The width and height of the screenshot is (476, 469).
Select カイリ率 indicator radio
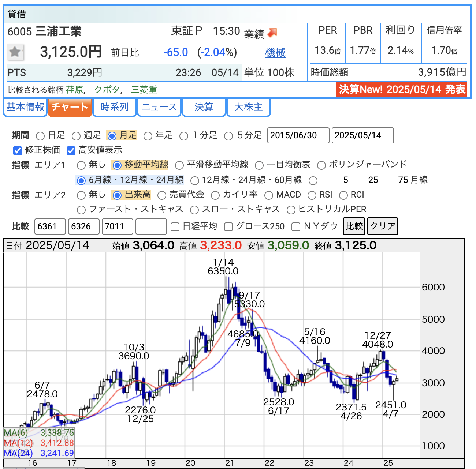point(215,195)
